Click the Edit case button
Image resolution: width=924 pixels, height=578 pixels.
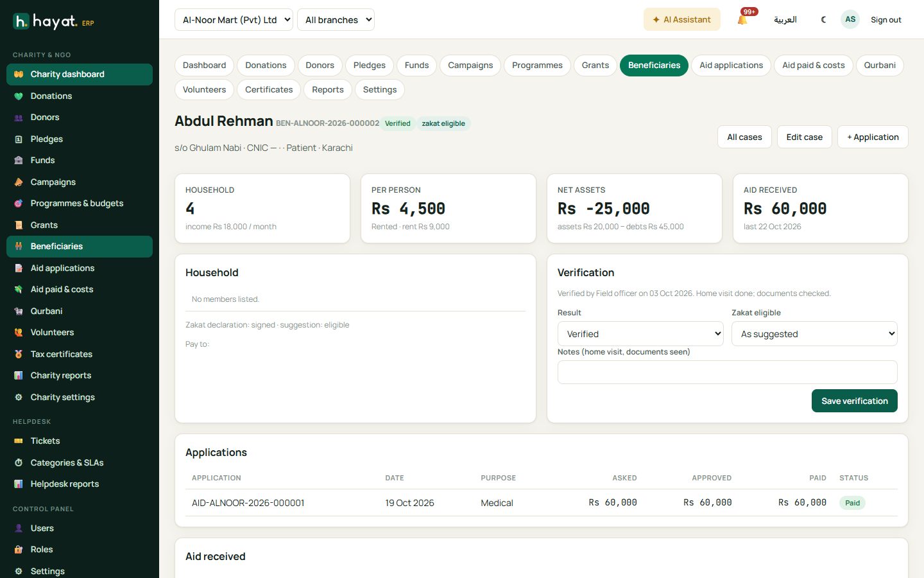[x=805, y=137]
